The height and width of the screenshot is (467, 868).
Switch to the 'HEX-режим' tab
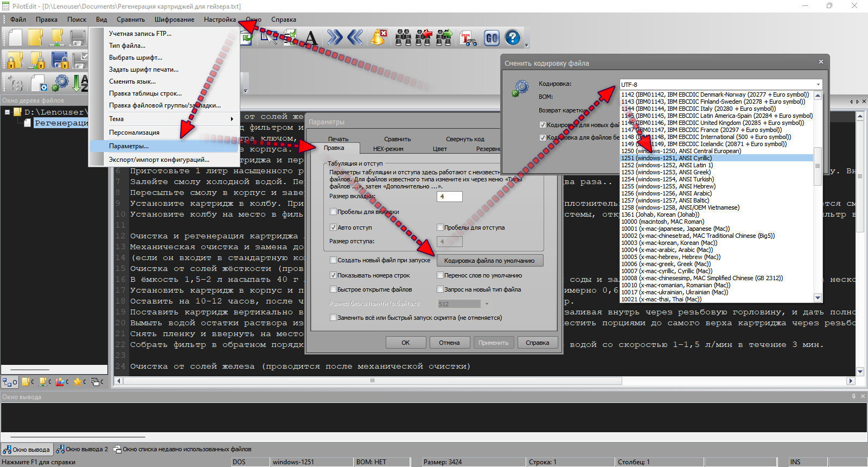point(388,149)
